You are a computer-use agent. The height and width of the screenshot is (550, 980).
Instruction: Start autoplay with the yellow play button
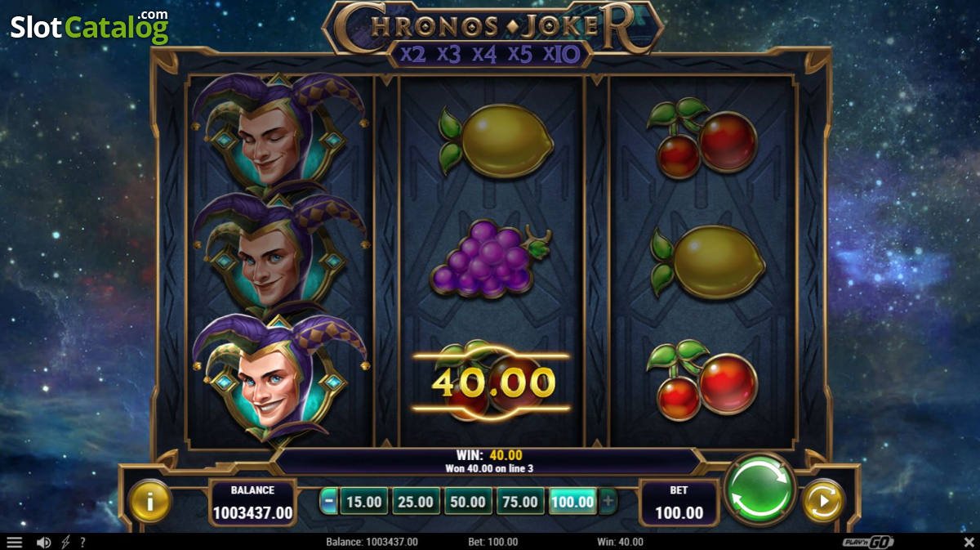[x=823, y=501]
